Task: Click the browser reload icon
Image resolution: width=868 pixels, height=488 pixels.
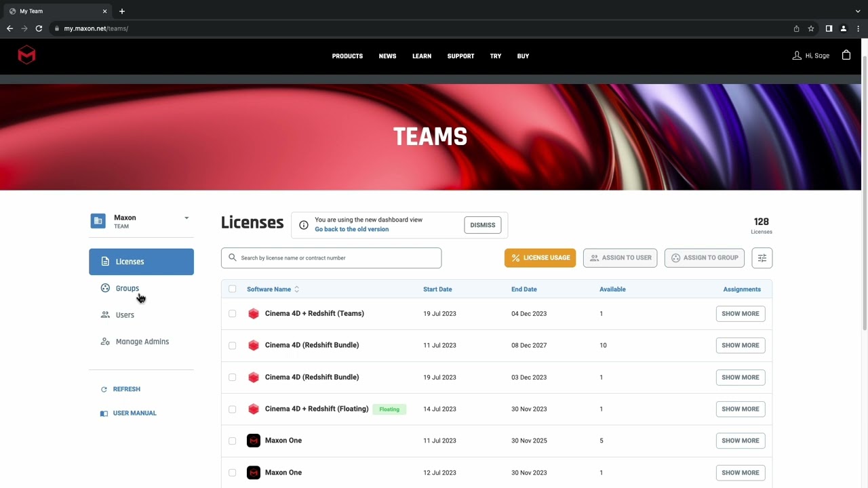Action: [39, 28]
